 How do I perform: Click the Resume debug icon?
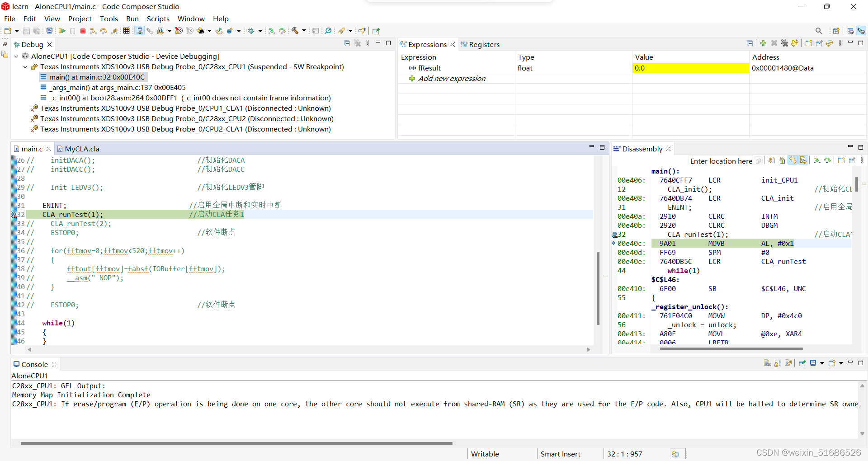(x=62, y=31)
